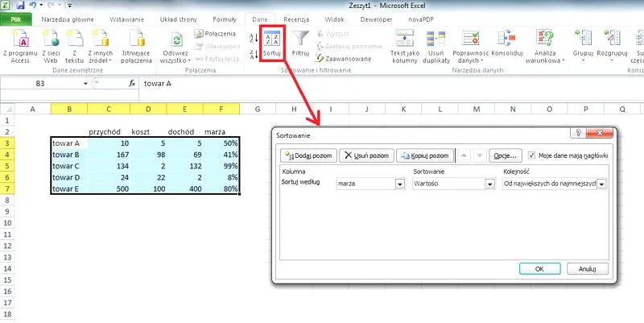Screen dimensions: 644x323
Task: Click OK in the Sortowanie dialog
Action: pos(540,268)
